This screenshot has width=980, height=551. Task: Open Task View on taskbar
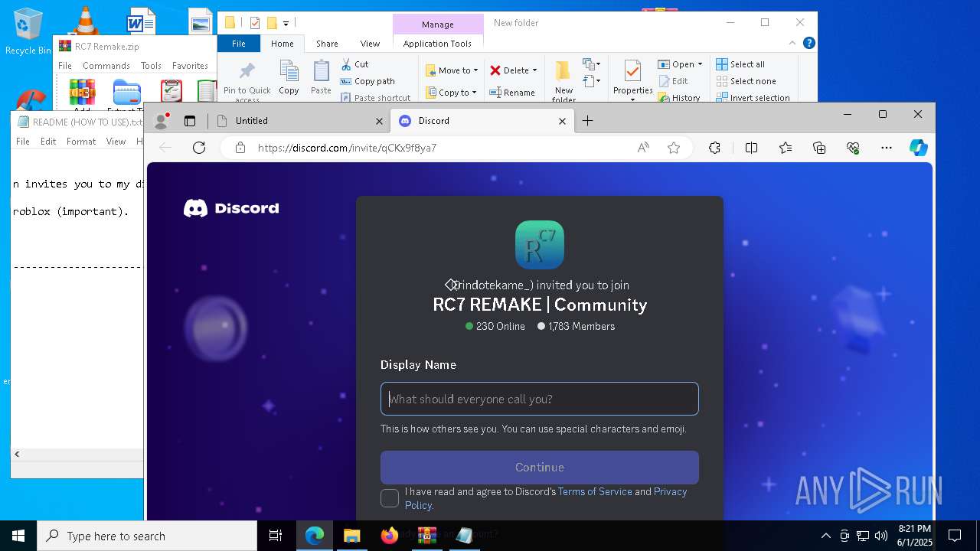click(276, 536)
